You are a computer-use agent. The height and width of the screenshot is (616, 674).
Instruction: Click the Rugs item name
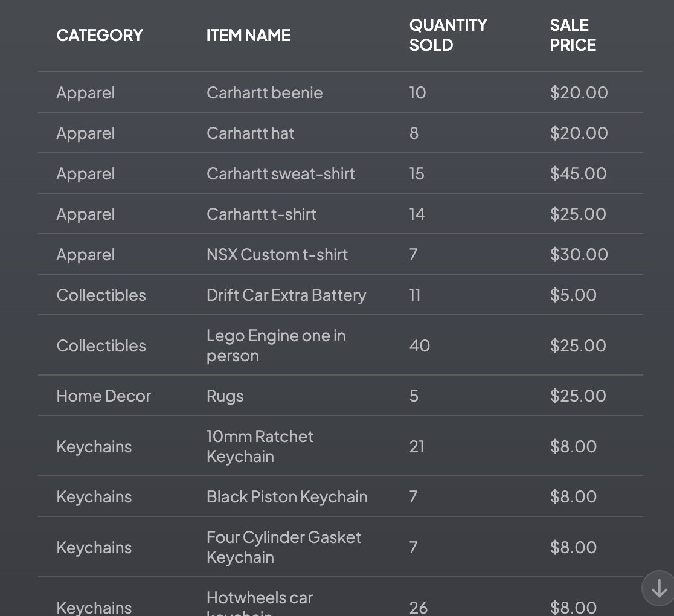click(225, 396)
